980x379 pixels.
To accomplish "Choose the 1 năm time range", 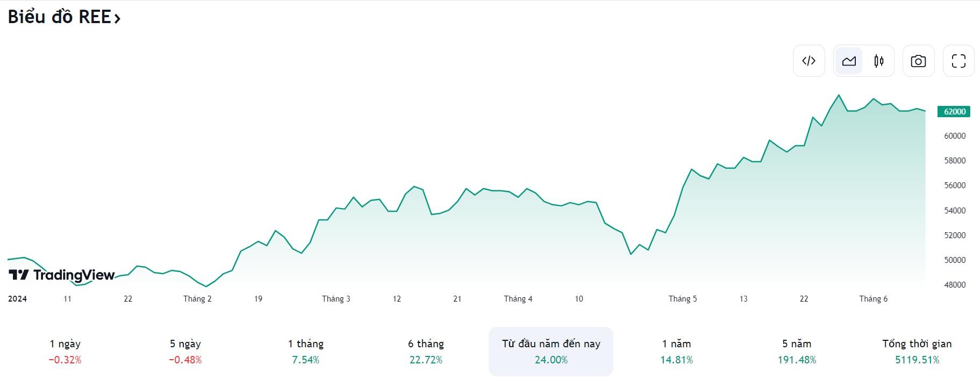I will (x=676, y=351).
